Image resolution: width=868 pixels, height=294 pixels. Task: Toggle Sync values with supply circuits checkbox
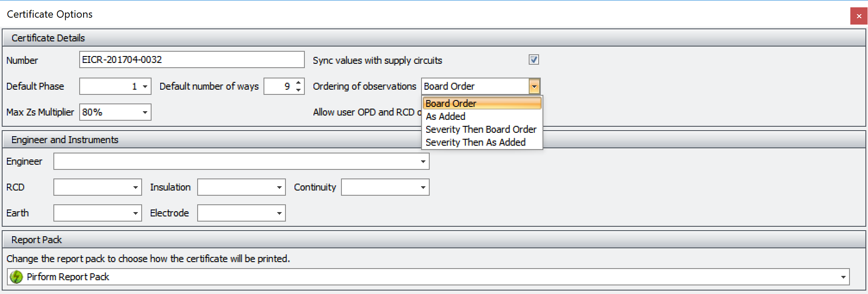tap(533, 60)
